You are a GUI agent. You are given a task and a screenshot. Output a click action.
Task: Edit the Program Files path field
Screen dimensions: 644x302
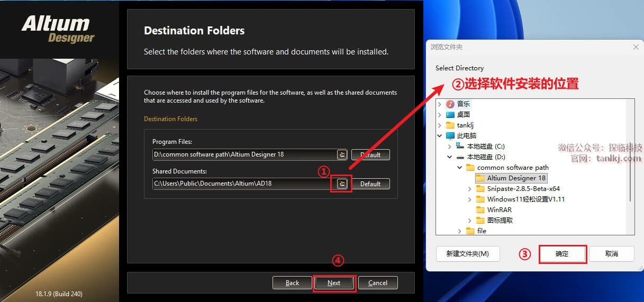tap(245, 154)
